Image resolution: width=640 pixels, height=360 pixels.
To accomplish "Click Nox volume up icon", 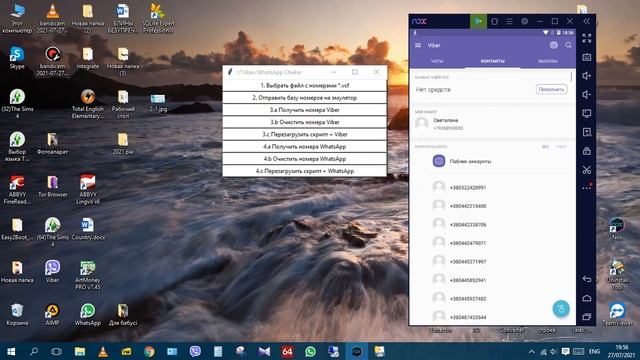I will (587, 76).
